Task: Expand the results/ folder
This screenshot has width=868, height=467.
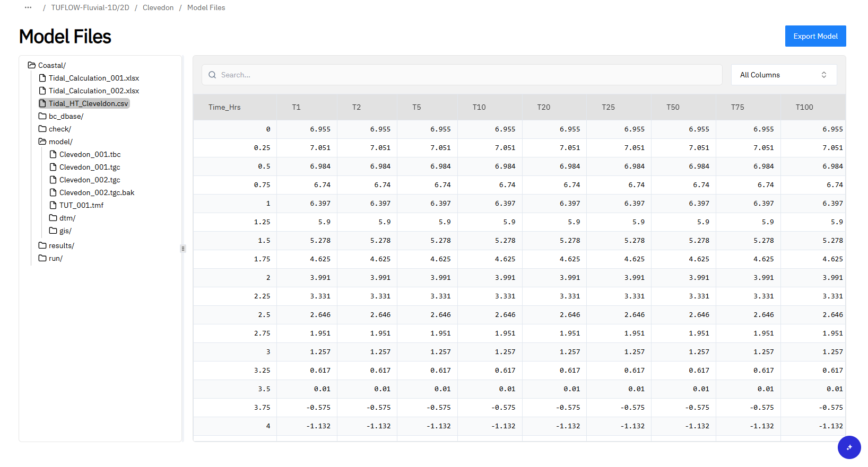Action: pos(56,245)
